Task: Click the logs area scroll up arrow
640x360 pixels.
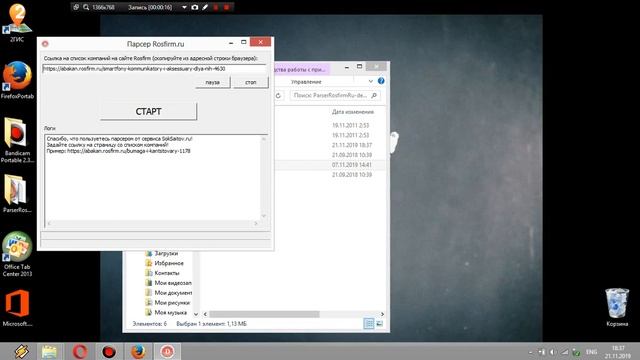Action: [264, 139]
